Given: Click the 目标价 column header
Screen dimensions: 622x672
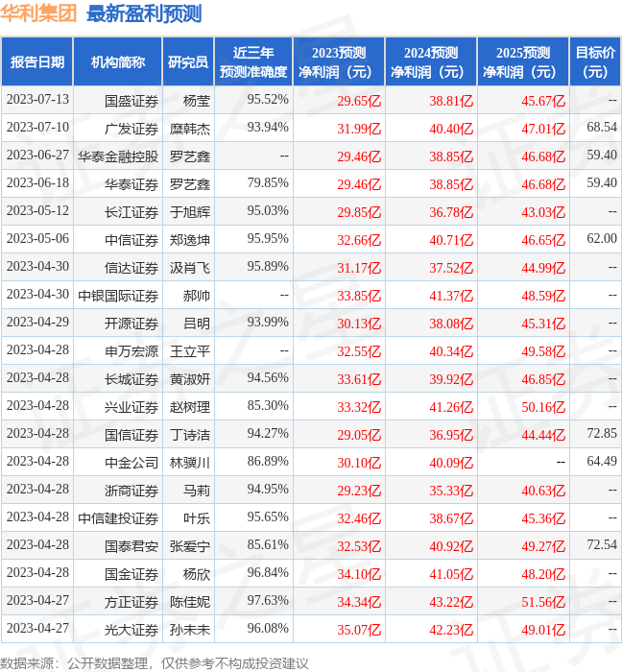Looking at the screenshot, I should click(x=595, y=62).
